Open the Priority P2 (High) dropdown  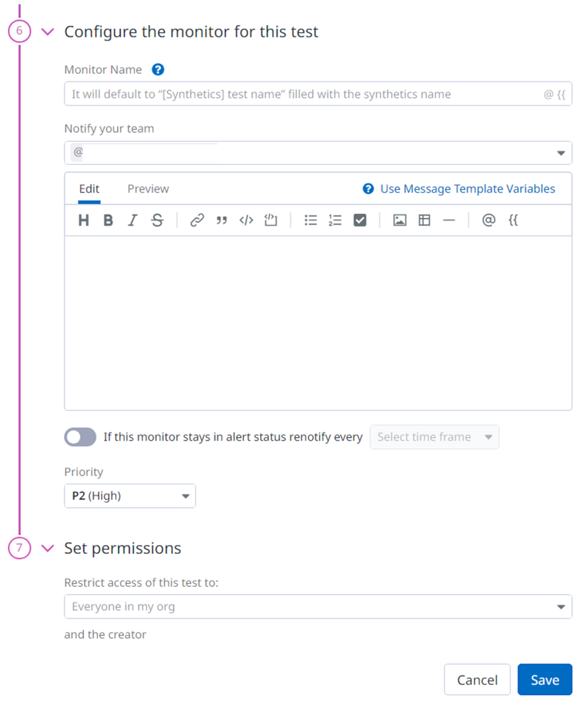(x=130, y=496)
